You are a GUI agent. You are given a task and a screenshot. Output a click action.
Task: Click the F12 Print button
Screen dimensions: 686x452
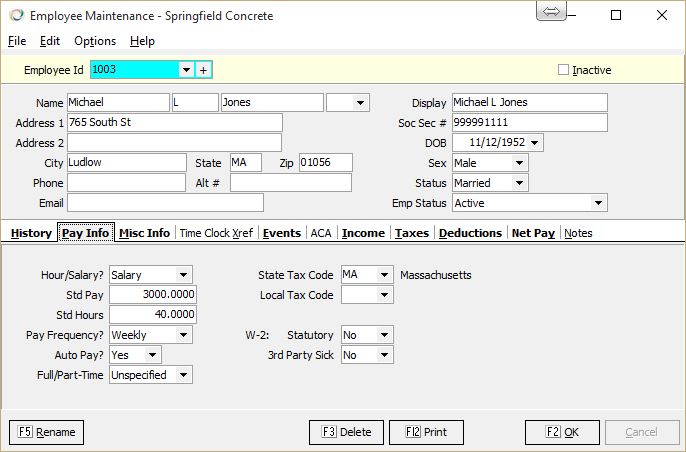click(x=426, y=432)
